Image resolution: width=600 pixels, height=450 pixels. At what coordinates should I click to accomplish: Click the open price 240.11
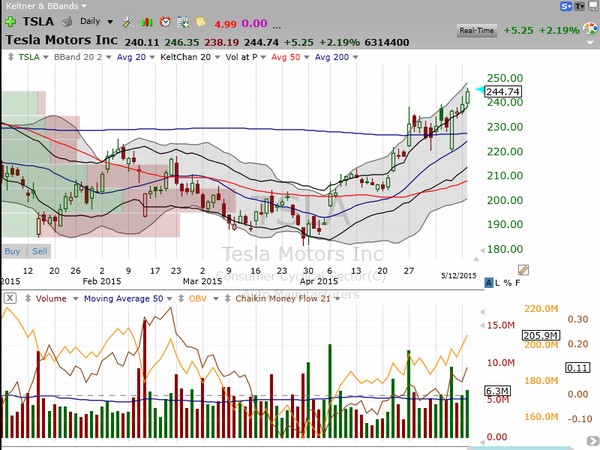click(142, 42)
